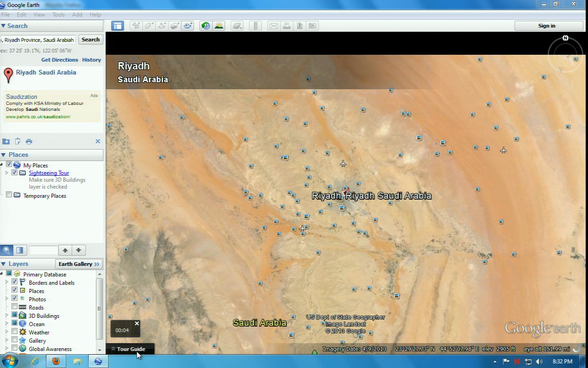Collapse the Places panel header
588x368 pixels.
click(x=4, y=155)
